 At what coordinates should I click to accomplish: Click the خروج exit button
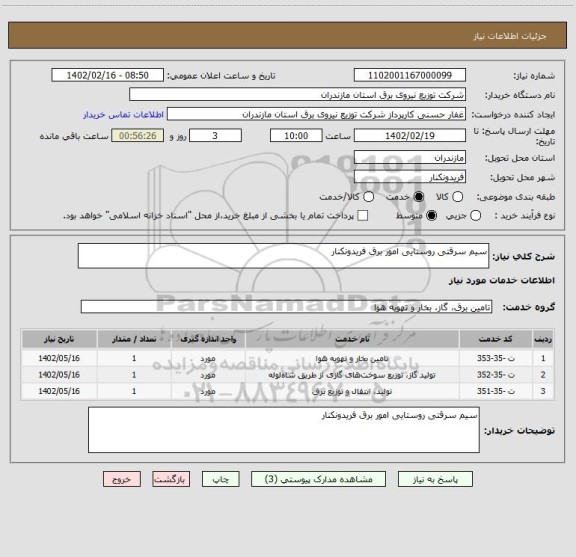tap(122, 479)
